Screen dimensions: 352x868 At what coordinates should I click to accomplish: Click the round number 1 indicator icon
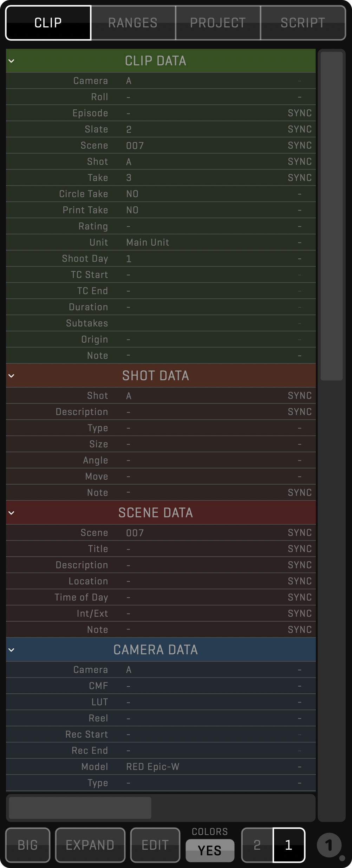[329, 845]
